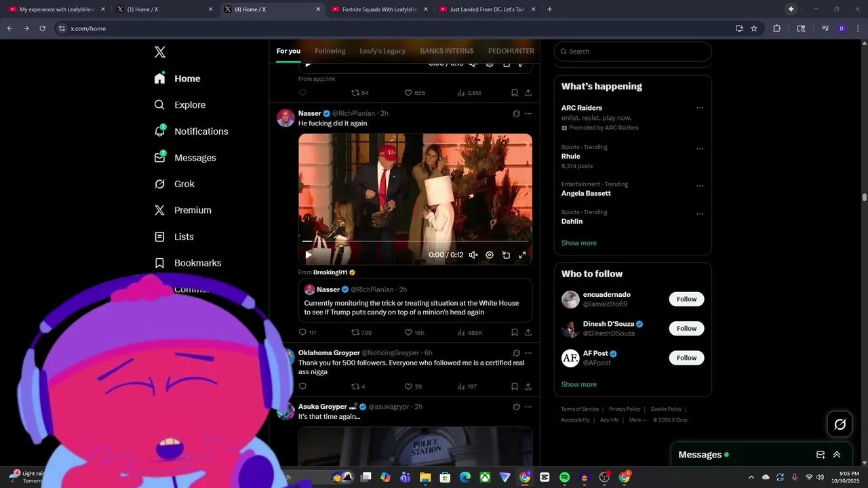Show more trends under What's happening
The height and width of the screenshot is (488, 868).
pos(579,243)
